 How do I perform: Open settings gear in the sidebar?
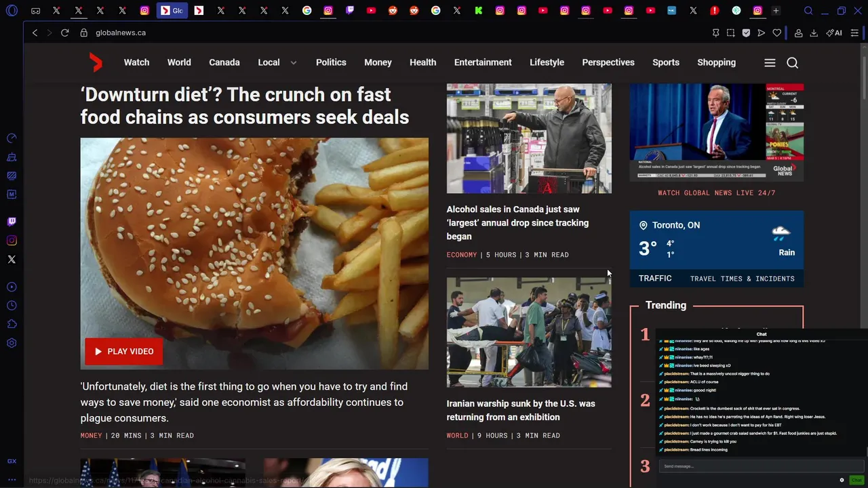(12, 344)
